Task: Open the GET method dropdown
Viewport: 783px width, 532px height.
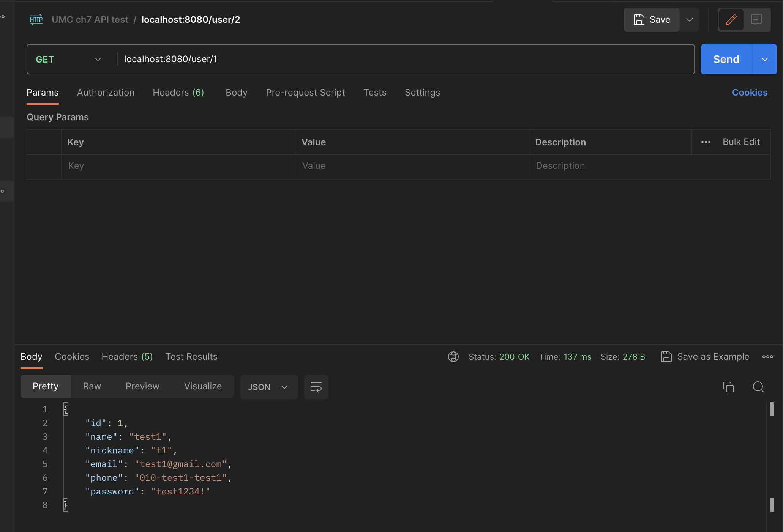Action: 68,59
